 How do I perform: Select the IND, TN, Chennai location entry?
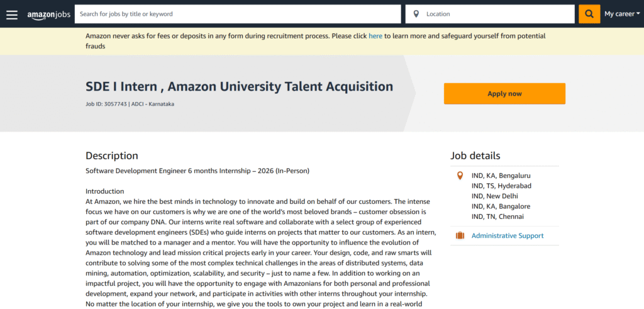497,216
